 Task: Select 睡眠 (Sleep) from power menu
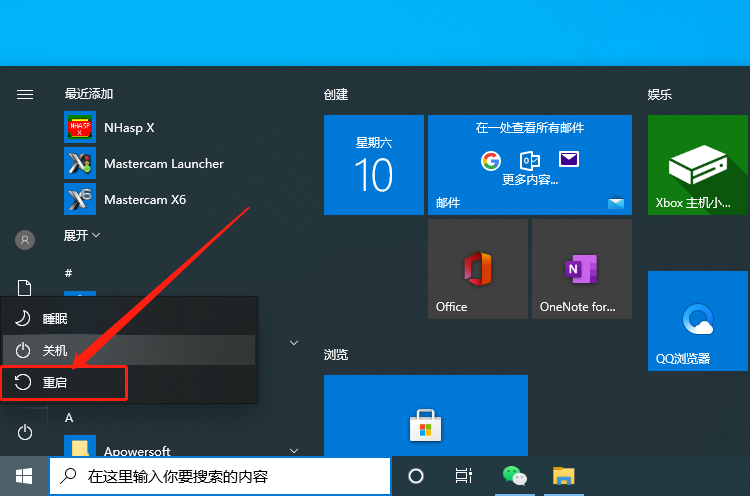click(129, 318)
